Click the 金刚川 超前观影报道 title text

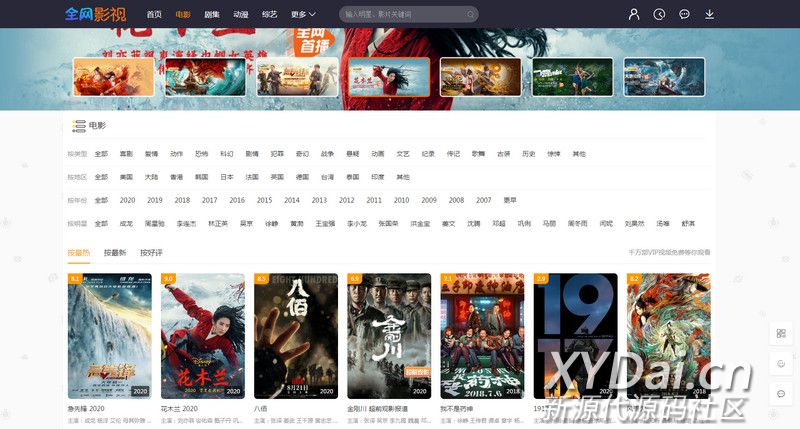click(378, 409)
